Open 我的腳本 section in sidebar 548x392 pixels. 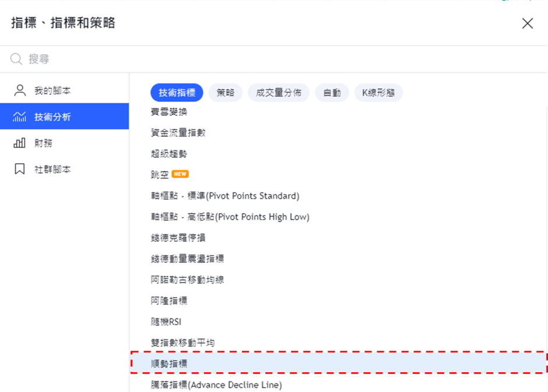[52, 91]
